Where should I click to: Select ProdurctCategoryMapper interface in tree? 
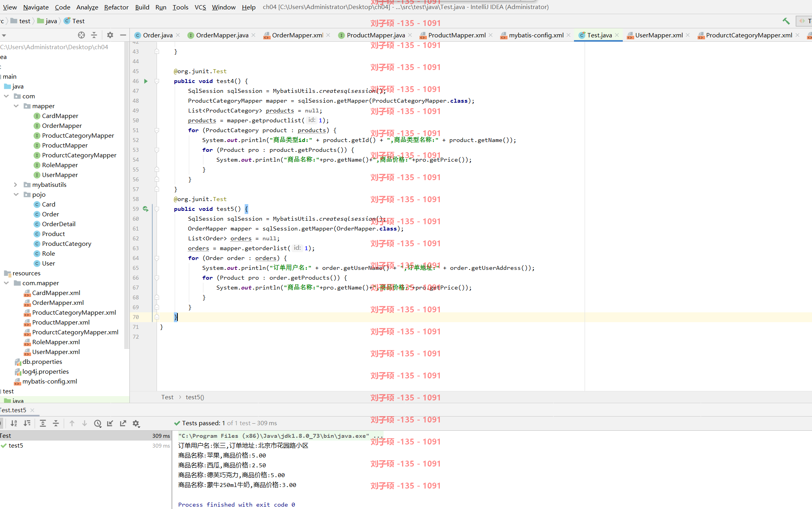pyautogui.click(x=79, y=155)
